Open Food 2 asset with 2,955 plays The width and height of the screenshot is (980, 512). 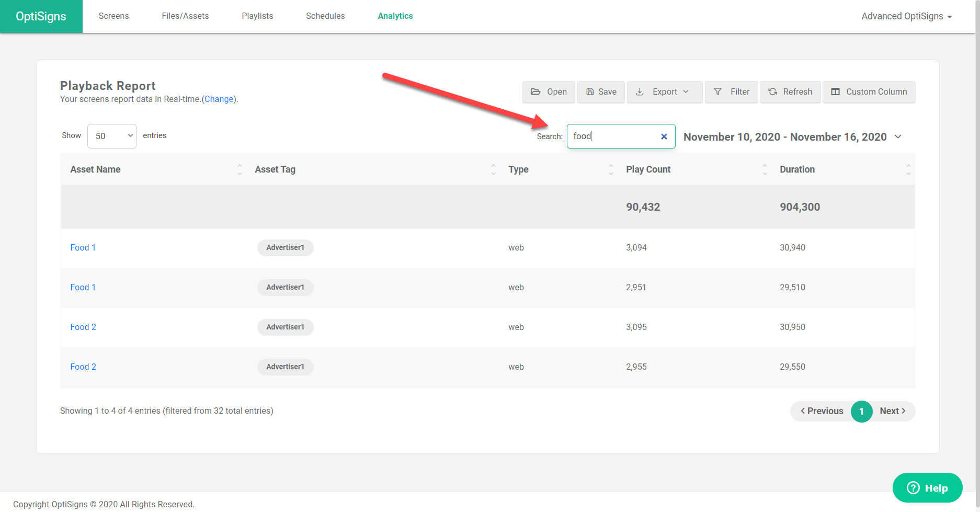[83, 367]
